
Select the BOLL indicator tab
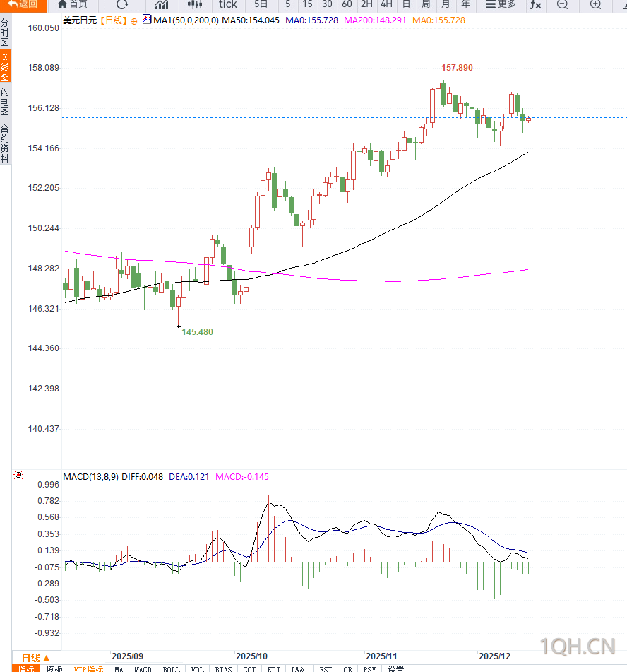click(x=170, y=668)
